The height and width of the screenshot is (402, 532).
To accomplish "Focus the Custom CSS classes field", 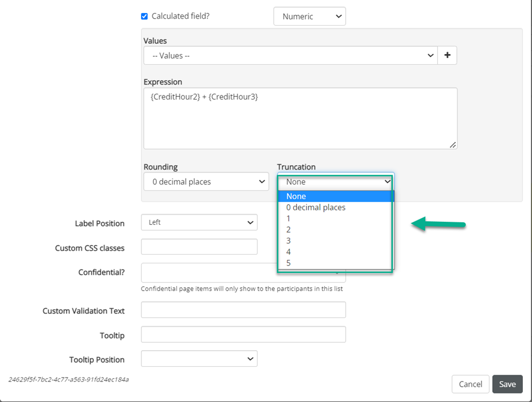I will point(199,247).
